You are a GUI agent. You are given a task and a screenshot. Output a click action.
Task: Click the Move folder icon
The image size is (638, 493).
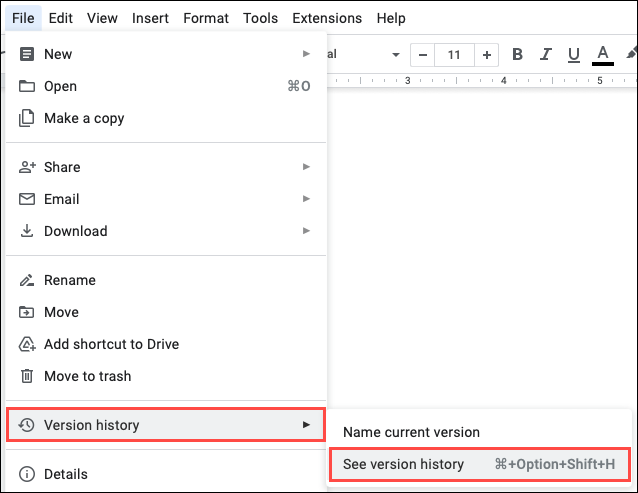coord(27,312)
